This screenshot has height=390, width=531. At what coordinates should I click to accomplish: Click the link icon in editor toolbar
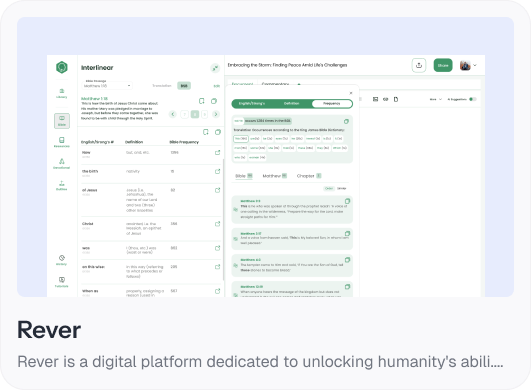pos(385,99)
